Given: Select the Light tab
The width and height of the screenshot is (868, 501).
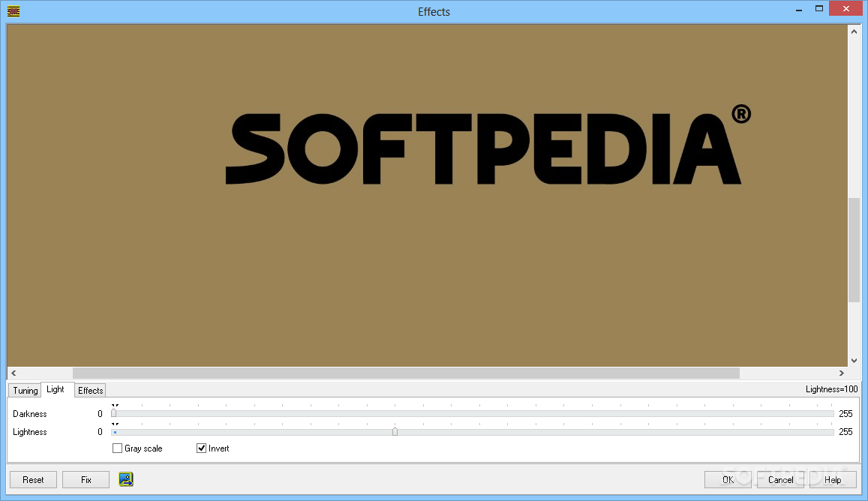Looking at the screenshot, I should coord(56,389).
